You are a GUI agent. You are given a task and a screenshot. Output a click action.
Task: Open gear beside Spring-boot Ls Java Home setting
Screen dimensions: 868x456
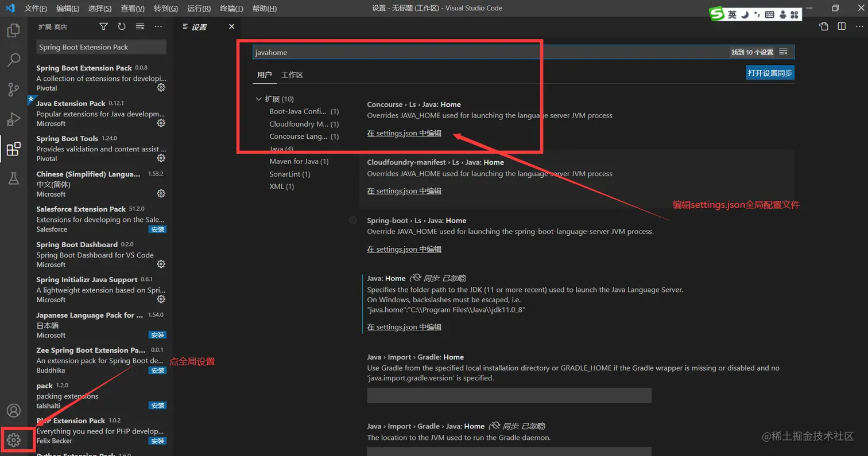click(353, 220)
